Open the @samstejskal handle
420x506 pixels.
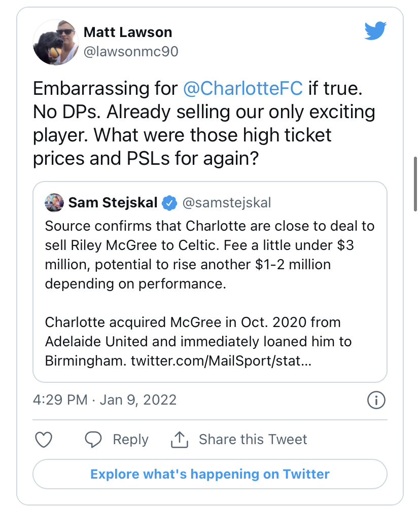[x=226, y=203]
